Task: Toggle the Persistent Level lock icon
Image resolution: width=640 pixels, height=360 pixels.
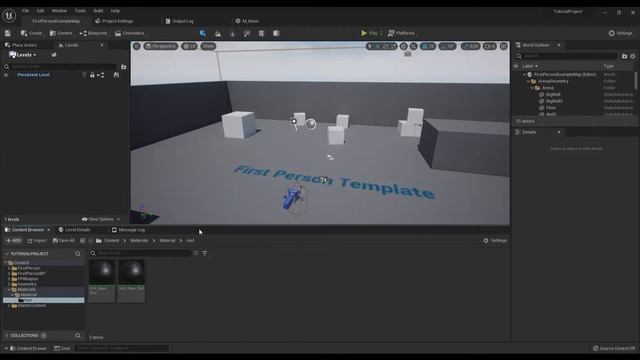Action: coord(92,75)
